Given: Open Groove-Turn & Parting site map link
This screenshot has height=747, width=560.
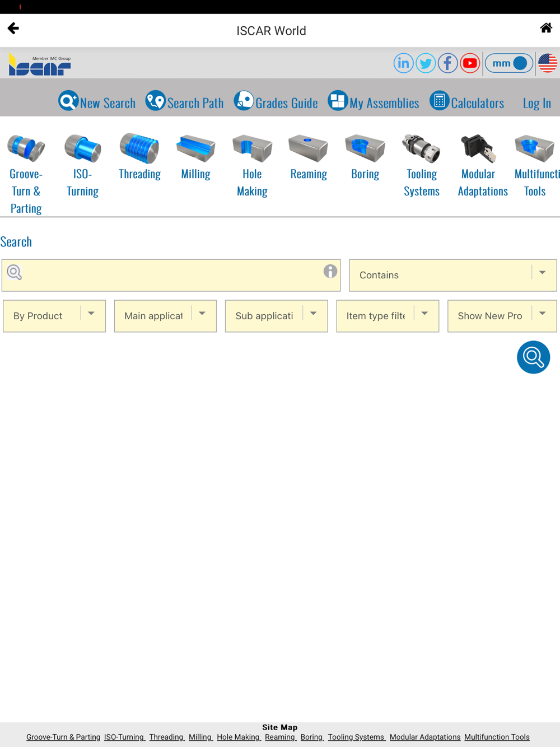Looking at the screenshot, I should 63,737.
